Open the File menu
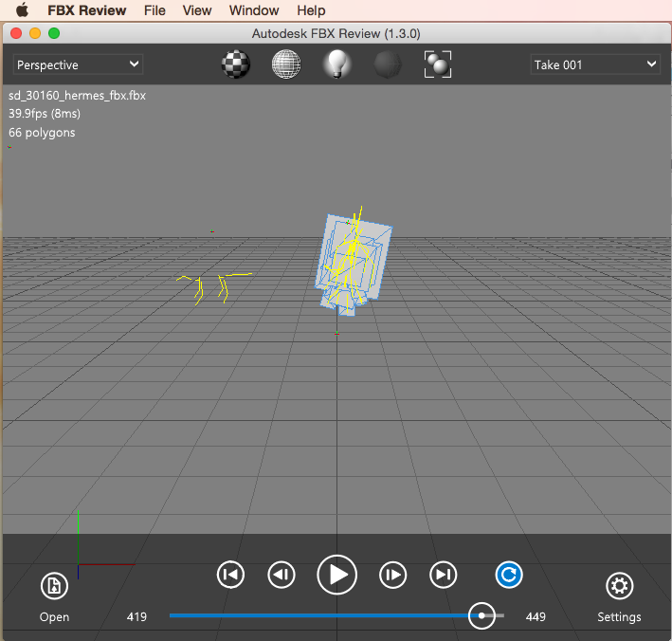The width and height of the screenshot is (672, 641). (x=154, y=10)
